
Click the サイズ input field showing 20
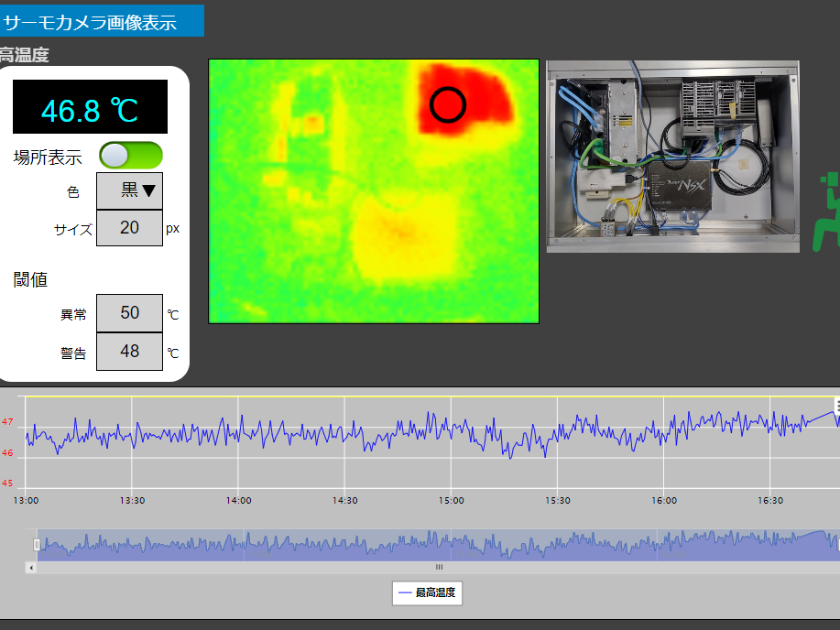click(x=129, y=228)
